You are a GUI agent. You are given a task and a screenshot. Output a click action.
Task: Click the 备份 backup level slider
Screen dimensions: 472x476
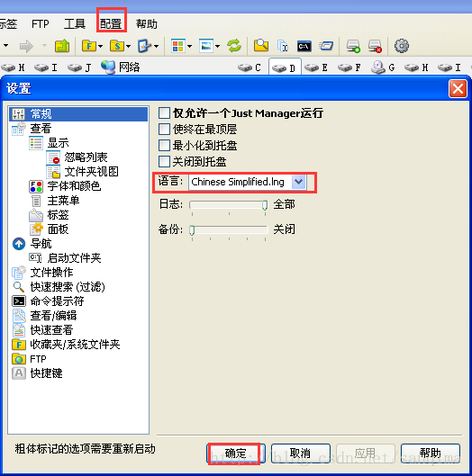tap(229, 230)
